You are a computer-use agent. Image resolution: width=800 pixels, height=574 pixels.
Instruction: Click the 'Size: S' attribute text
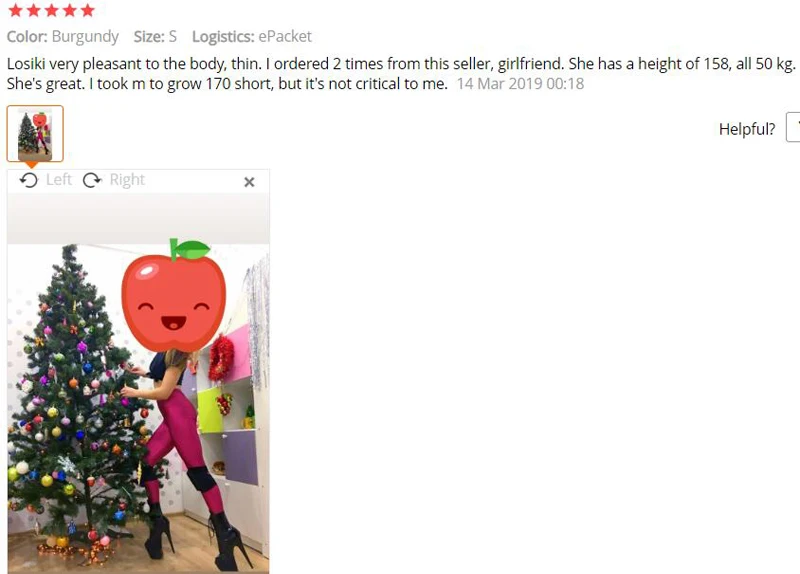(155, 37)
